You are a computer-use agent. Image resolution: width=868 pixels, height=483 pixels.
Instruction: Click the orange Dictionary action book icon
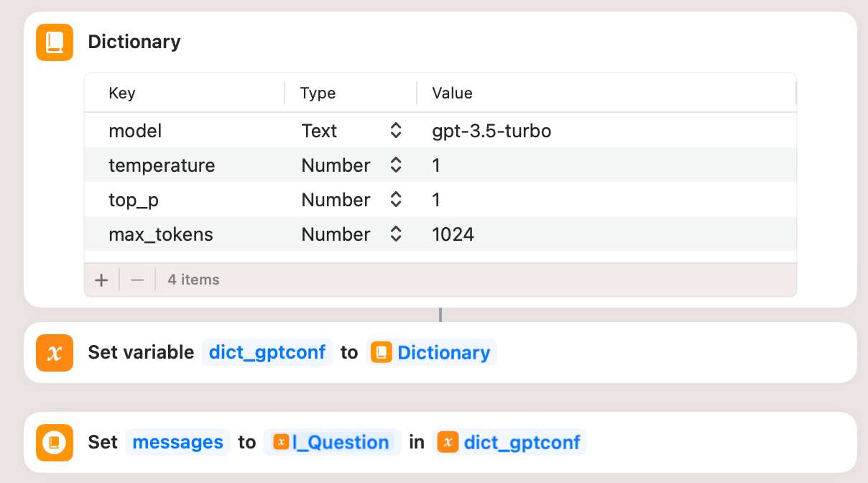click(x=55, y=42)
